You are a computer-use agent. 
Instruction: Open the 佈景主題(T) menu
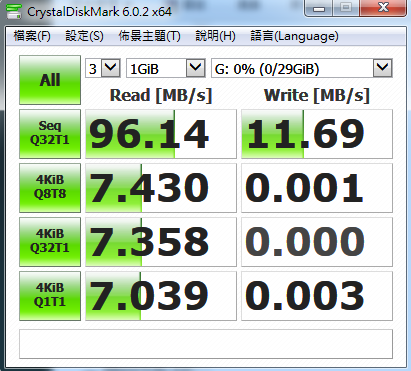click(x=149, y=36)
